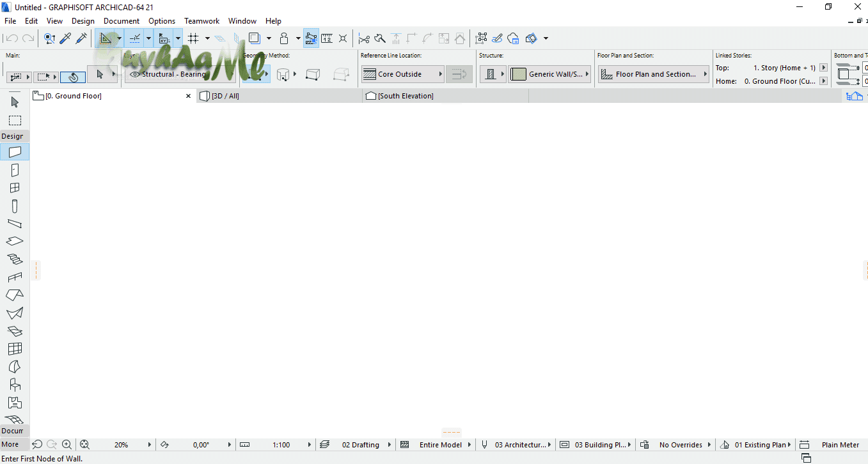Image resolution: width=868 pixels, height=464 pixels.
Task: Select the Roof tool in the toolbox
Action: click(x=15, y=295)
